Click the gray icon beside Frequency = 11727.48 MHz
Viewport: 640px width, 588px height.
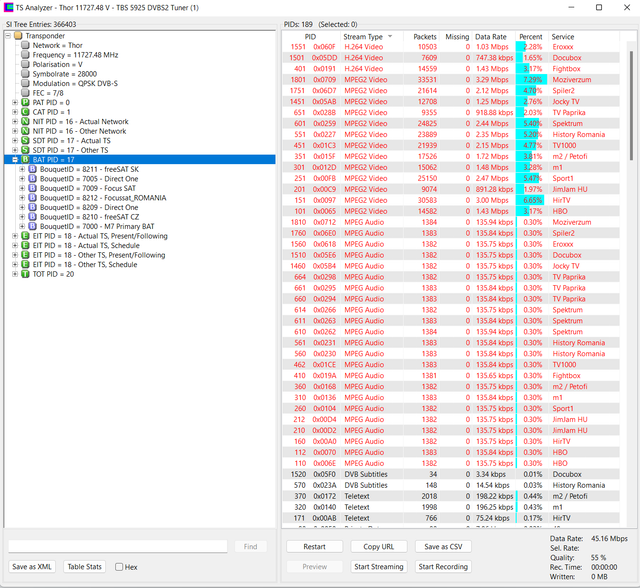25,55
